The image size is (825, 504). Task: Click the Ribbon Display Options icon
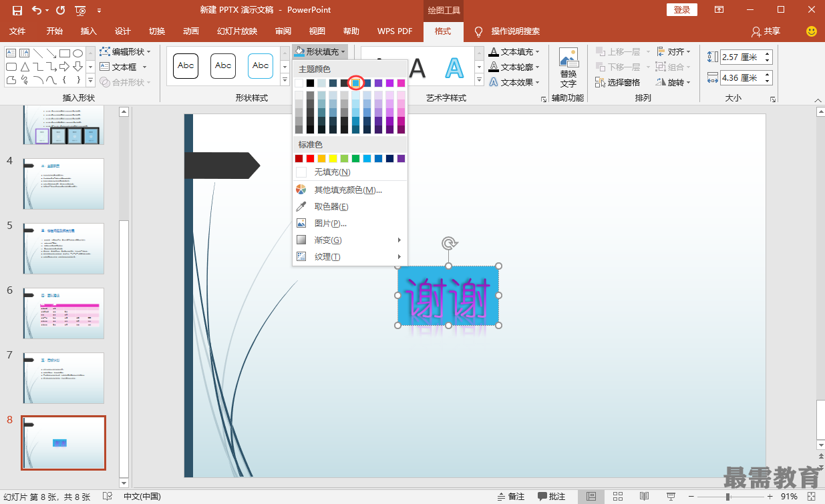coord(719,9)
